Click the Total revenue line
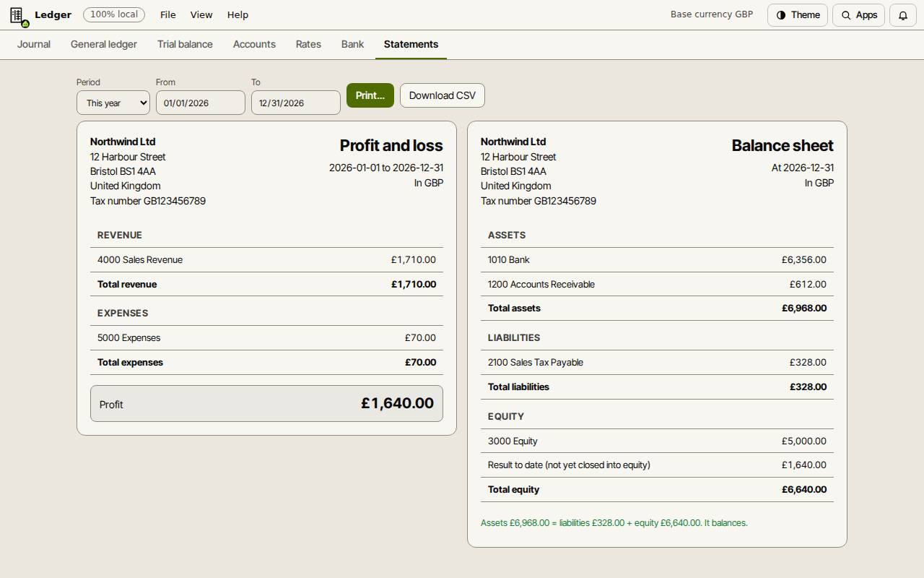924x578 pixels. pyautogui.click(x=266, y=285)
